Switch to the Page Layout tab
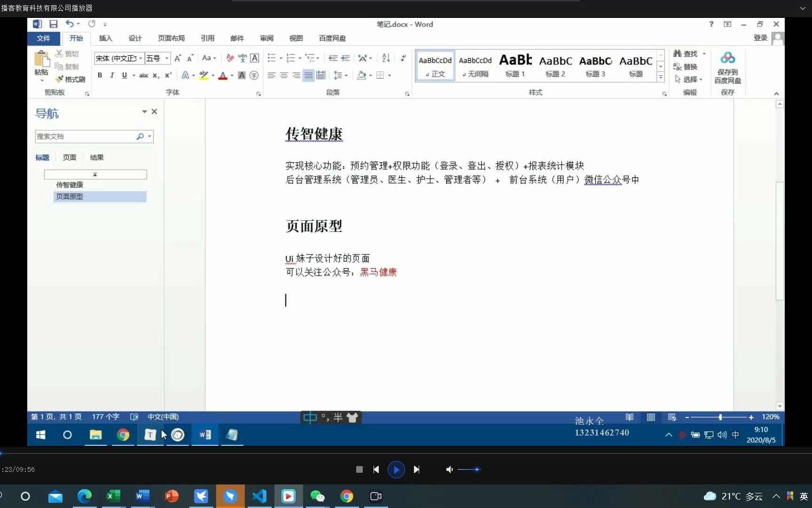The height and width of the screenshot is (508, 812). tap(172, 39)
